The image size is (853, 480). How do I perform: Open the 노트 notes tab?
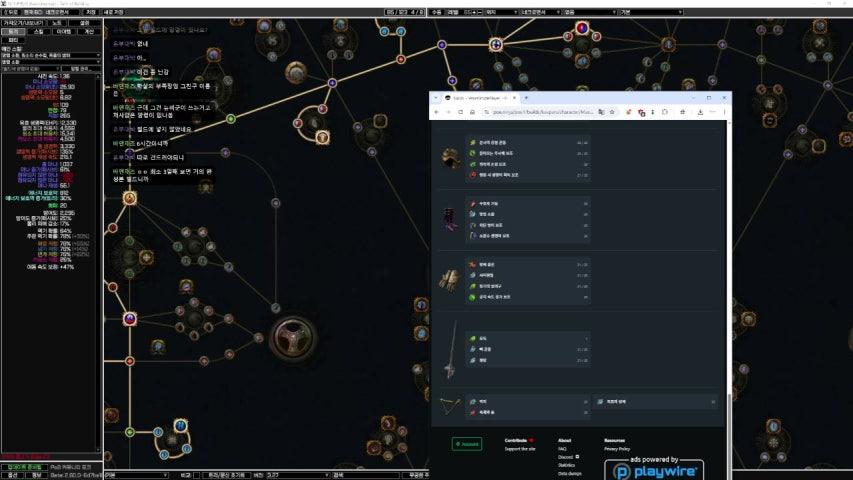pos(57,23)
